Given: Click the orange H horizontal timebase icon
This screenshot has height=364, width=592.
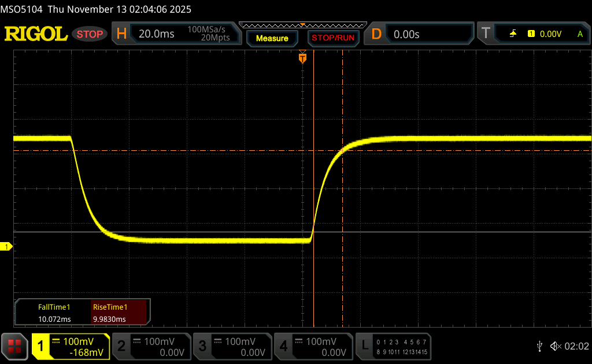Looking at the screenshot, I should (x=121, y=34).
